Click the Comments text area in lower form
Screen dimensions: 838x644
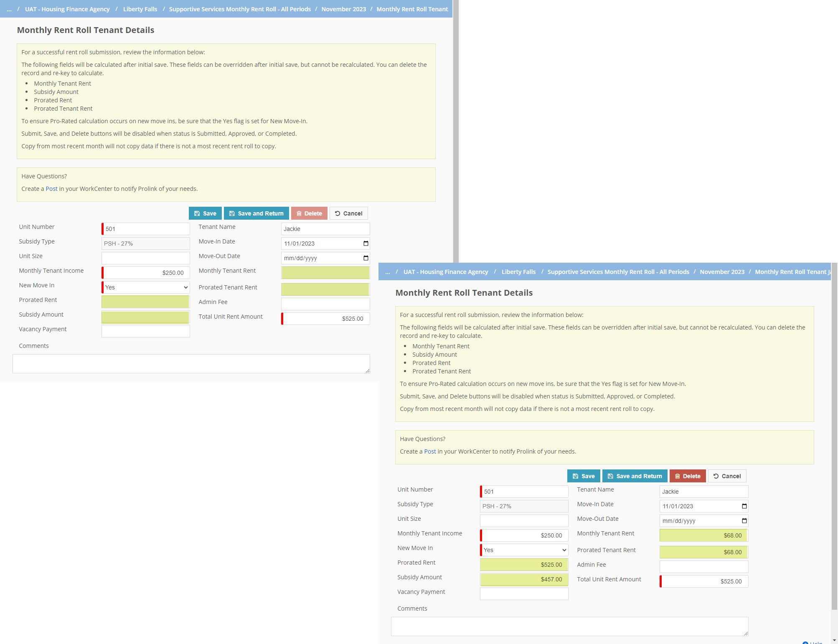pos(569,626)
